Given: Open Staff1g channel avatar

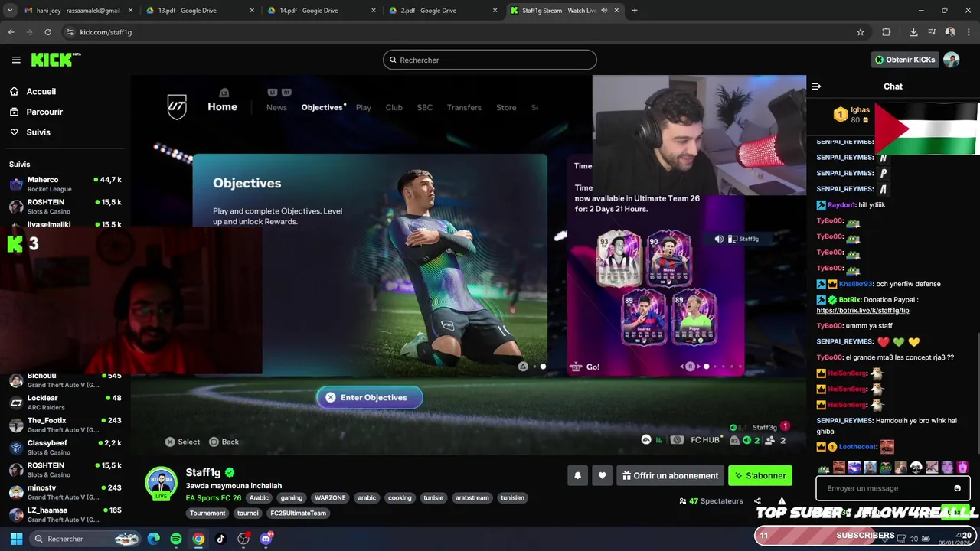Looking at the screenshot, I should tap(161, 484).
